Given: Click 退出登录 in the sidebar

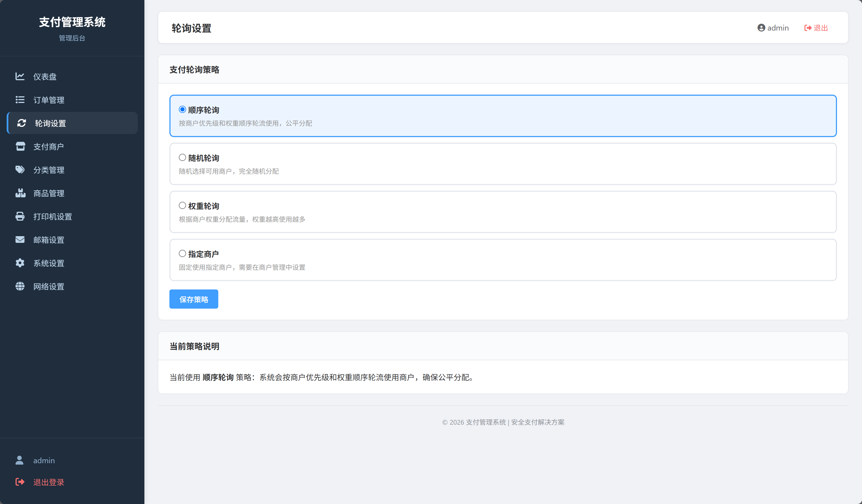Looking at the screenshot, I should pyautogui.click(x=49, y=482).
